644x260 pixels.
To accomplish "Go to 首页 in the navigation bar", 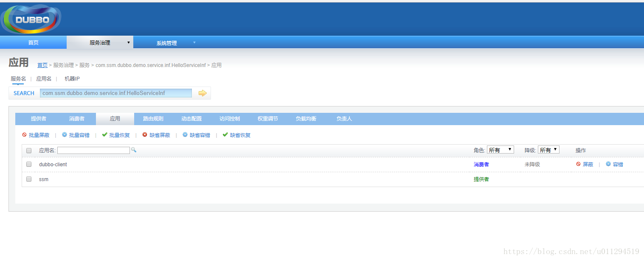I will (x=33, y=42).
